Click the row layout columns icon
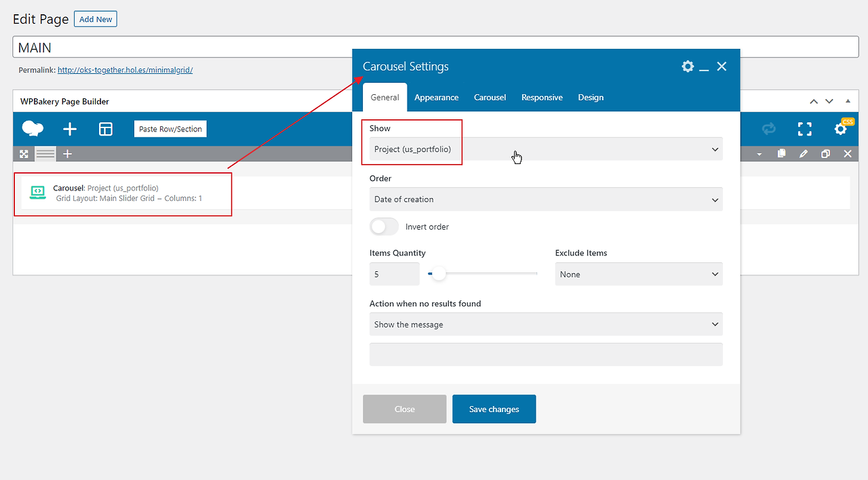Viewport: 868px width, 480px height. click(45, 154)
